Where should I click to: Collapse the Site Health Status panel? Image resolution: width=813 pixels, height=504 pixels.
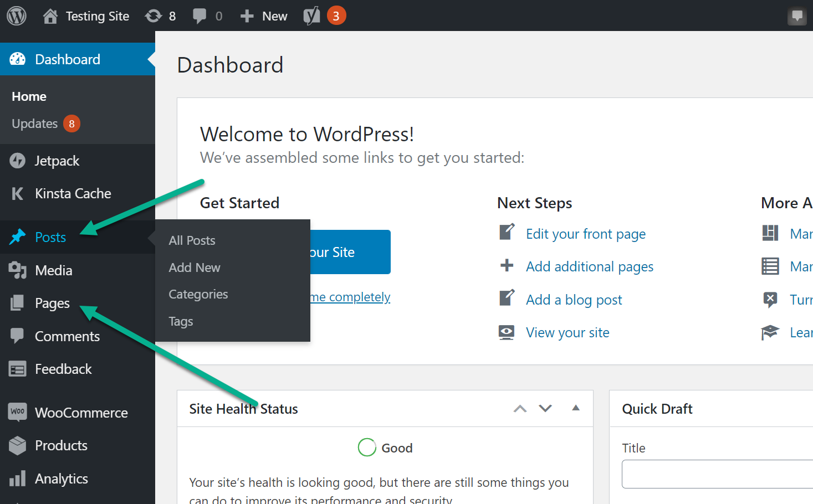[x=576, y=408]
